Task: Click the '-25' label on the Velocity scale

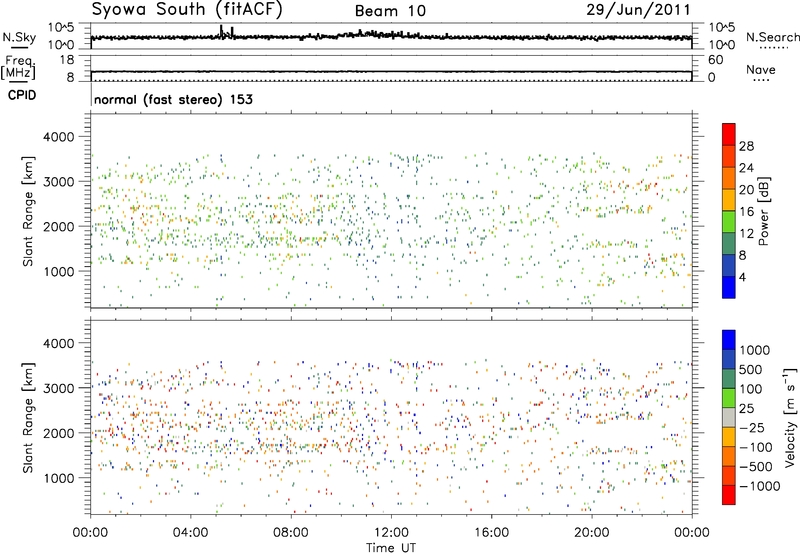Action: click(752, 428)
